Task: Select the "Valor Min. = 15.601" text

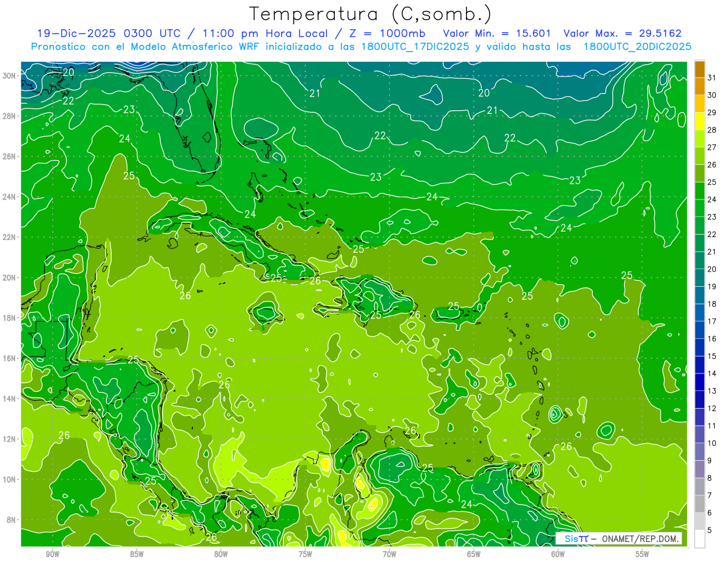Action: pos(497,33)
